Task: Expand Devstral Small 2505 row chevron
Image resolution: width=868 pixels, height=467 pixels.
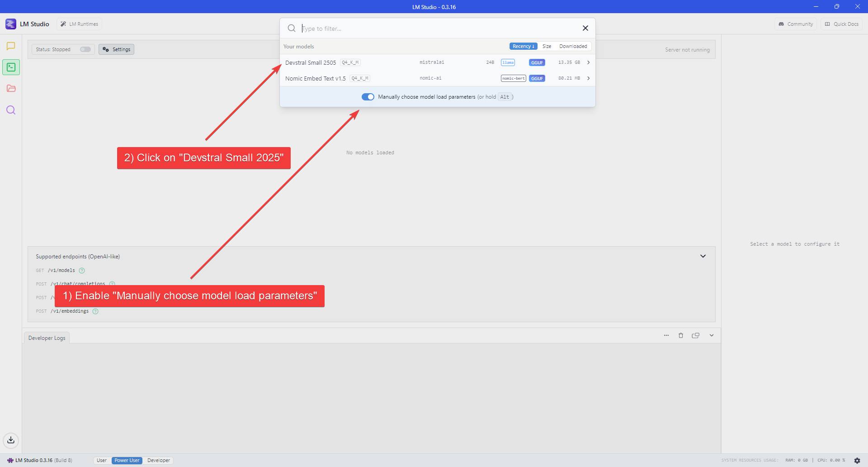Action: (x=588, y=62)
